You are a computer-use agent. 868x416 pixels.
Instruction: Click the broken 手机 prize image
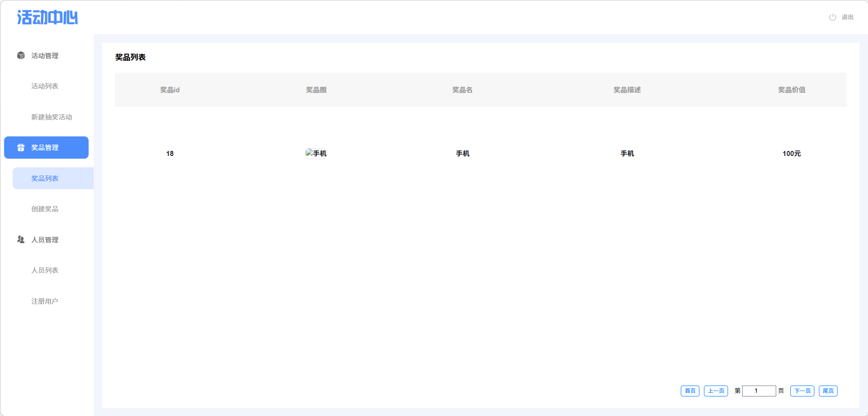(316, 153)
